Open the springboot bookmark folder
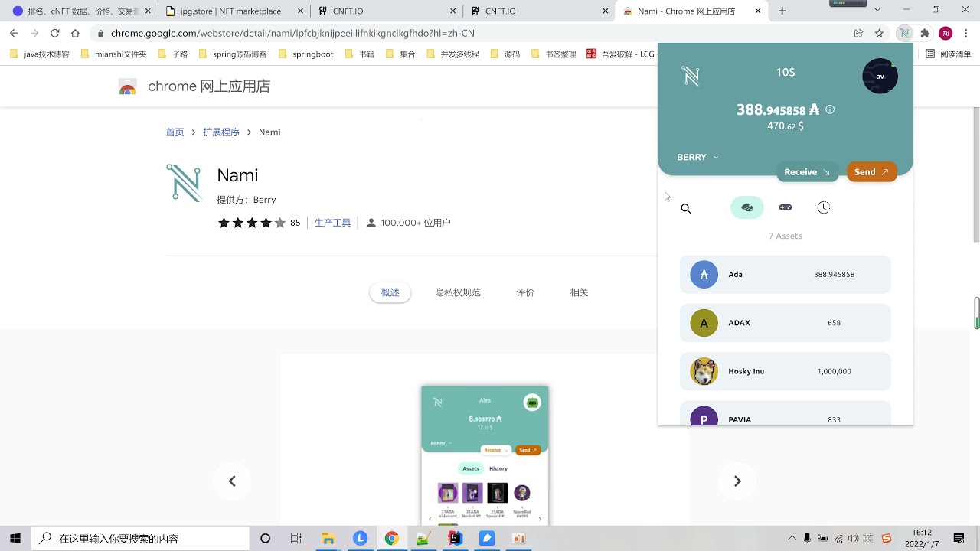The image size is (980, 551). 306,54
